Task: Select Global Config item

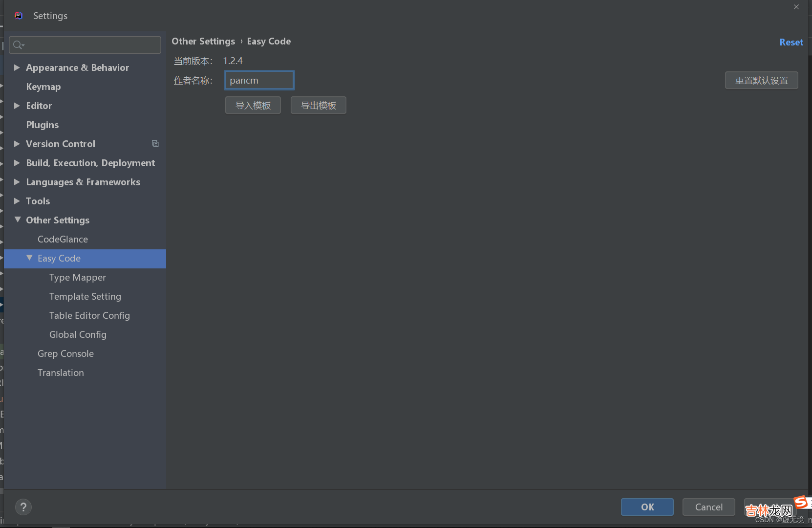Action: click(x=78, y=334)
